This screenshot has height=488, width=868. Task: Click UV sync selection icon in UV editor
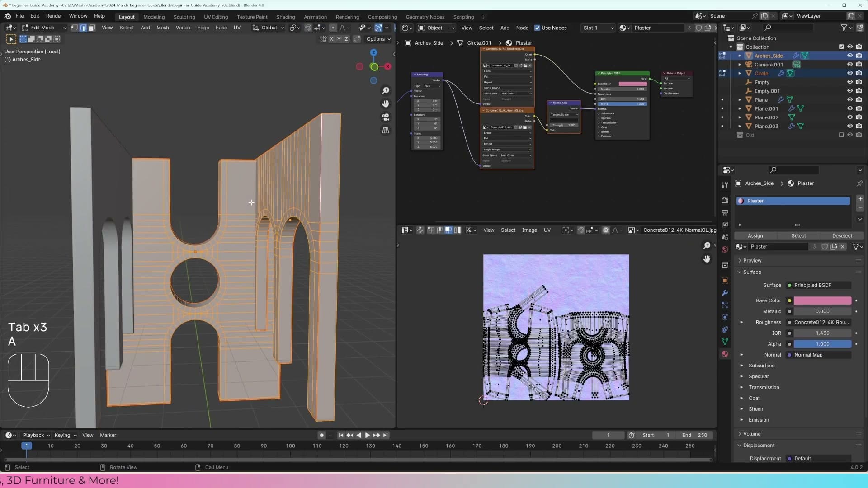click(420, 230)
